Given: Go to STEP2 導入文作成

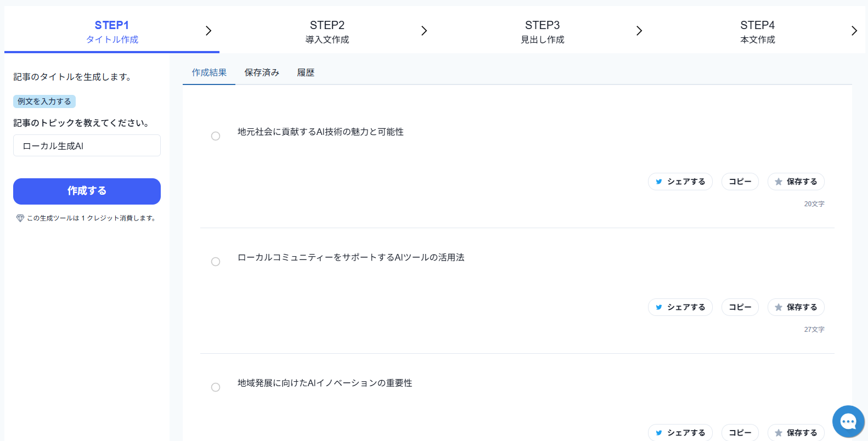Looking at the screenshot, I should 327,32.
